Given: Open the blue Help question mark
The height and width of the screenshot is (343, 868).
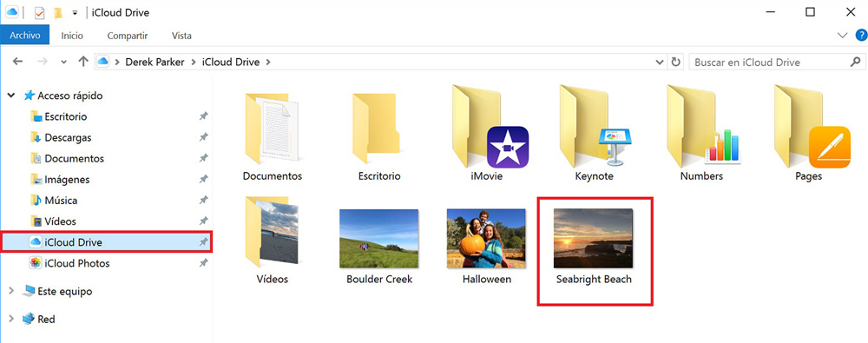Looking at the screenshot, I should [861, 36].
